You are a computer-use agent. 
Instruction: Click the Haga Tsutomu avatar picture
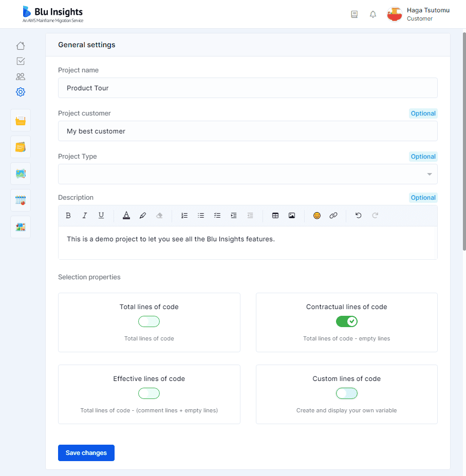point(394,14)
